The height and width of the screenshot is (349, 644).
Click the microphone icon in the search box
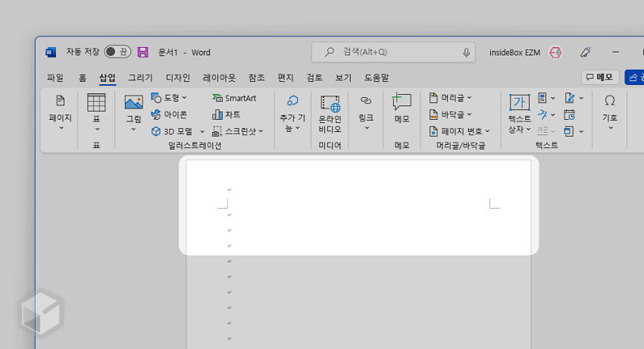[x=466, y=52]
